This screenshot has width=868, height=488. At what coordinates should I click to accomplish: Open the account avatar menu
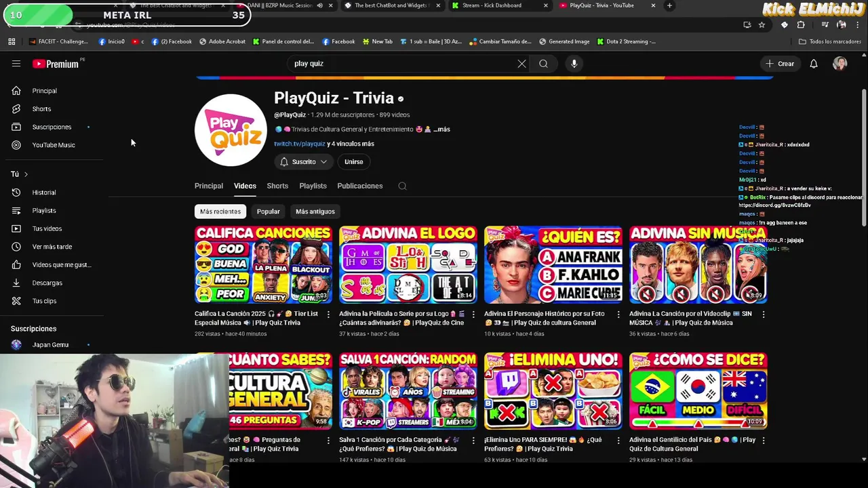[840, 64]
